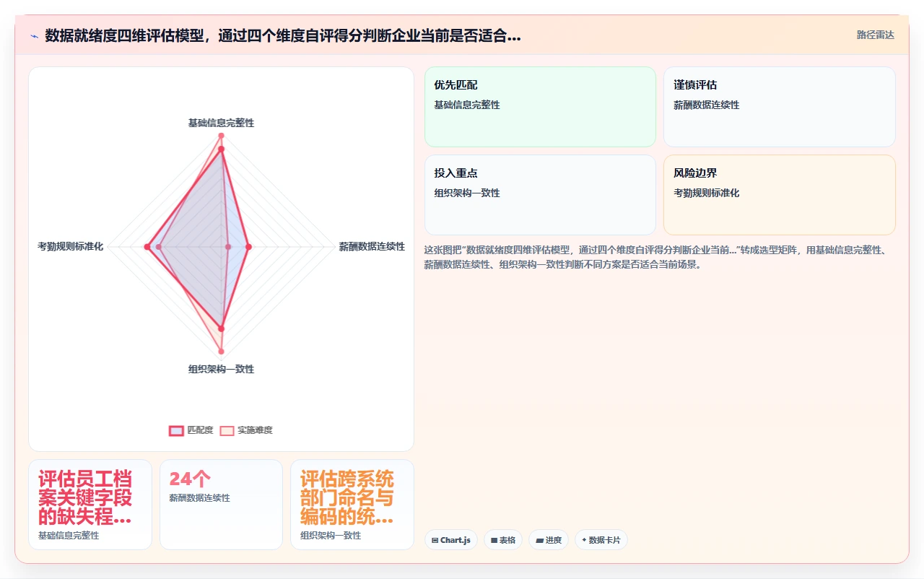Open the 评估员工档案关键字段 stat card
Viewport: 924px width, 579px height.
[90, 505]
